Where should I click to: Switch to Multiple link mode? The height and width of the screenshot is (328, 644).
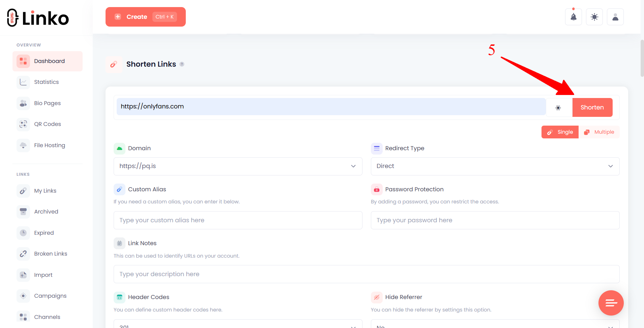click(599, 132)
